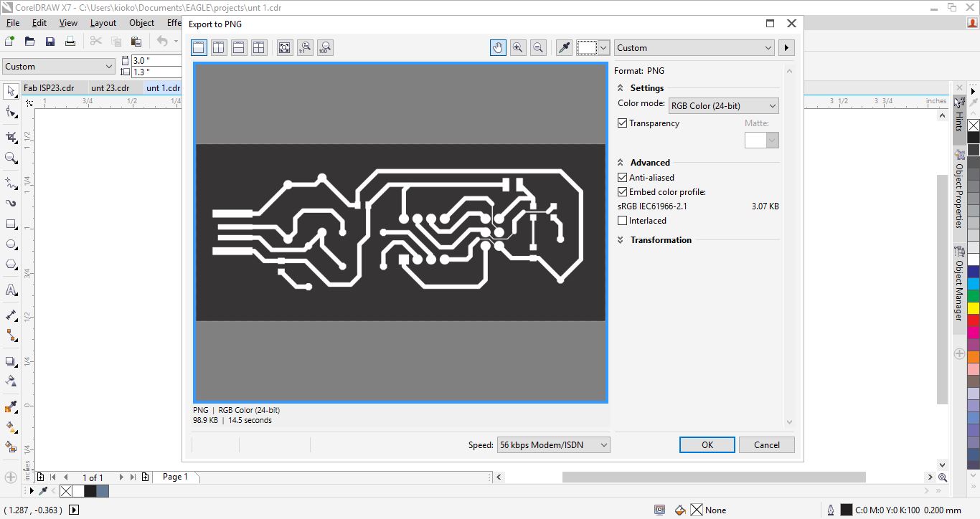Image resolution: width=980 pixels, height=519 pixels.
Task: Switch to side-by-side split preview
Action: click(x=219, y=48)
